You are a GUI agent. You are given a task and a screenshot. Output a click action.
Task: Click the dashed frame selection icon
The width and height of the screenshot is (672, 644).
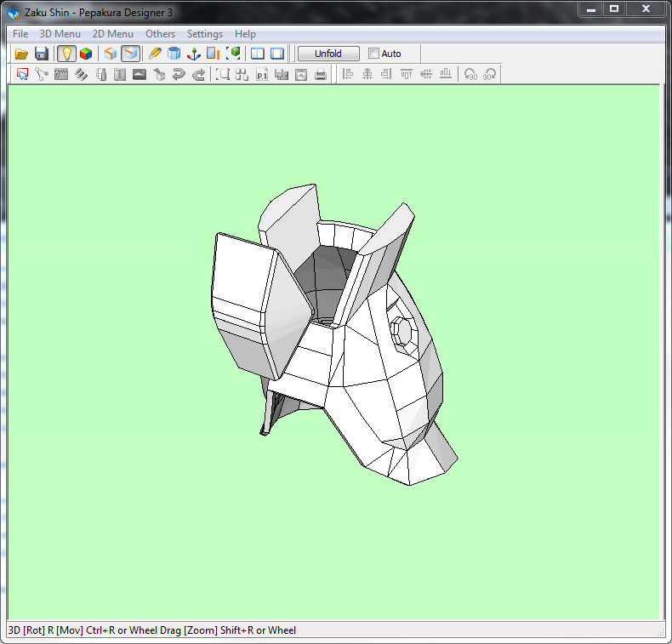(222, 74)
